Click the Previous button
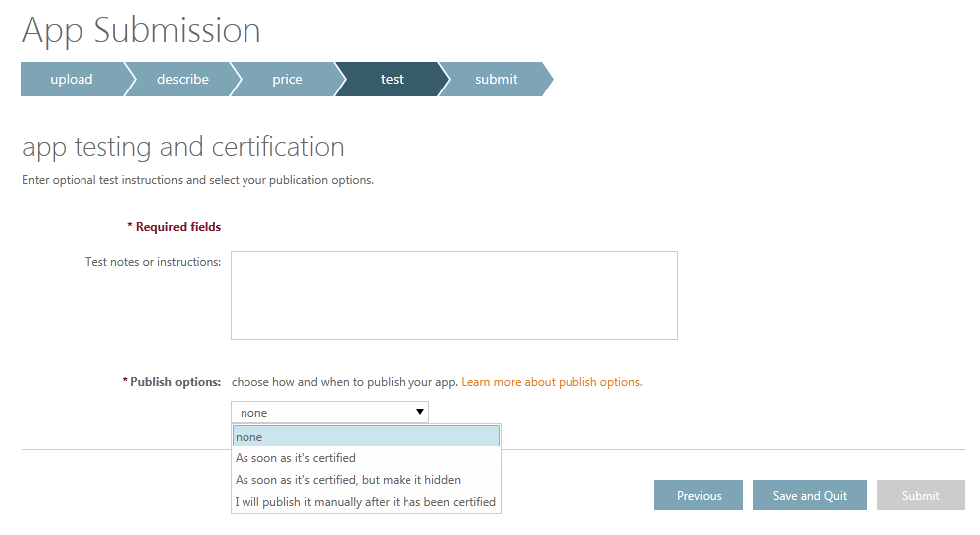The image size is (980, 535). [699, 495]
